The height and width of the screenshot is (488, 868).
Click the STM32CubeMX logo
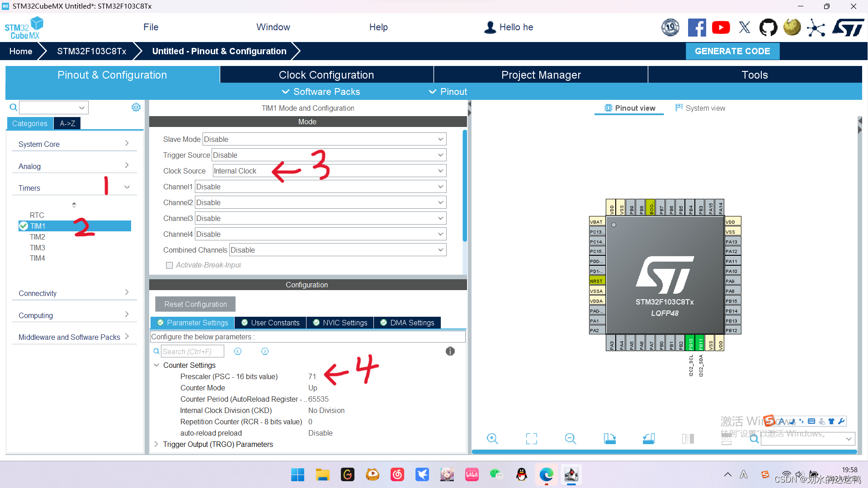pyautogui.click(x=24, y=28)
